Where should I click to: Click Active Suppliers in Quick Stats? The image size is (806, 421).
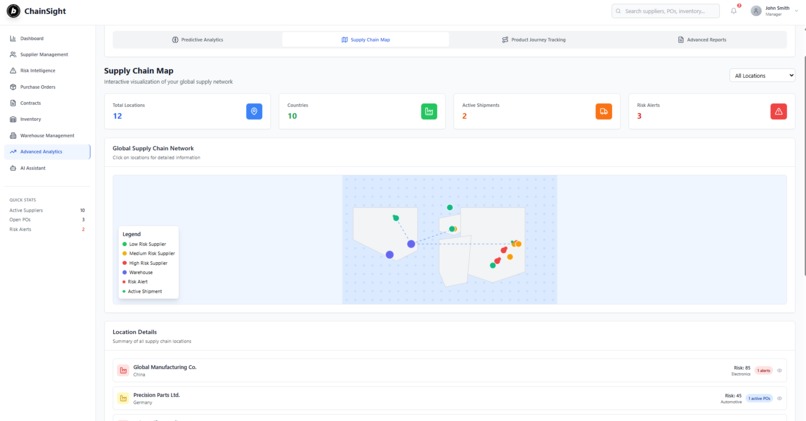tap(26, 210)
